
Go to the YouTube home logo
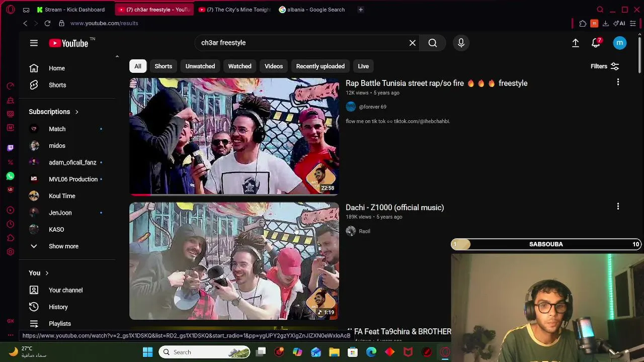click(68, 43)
